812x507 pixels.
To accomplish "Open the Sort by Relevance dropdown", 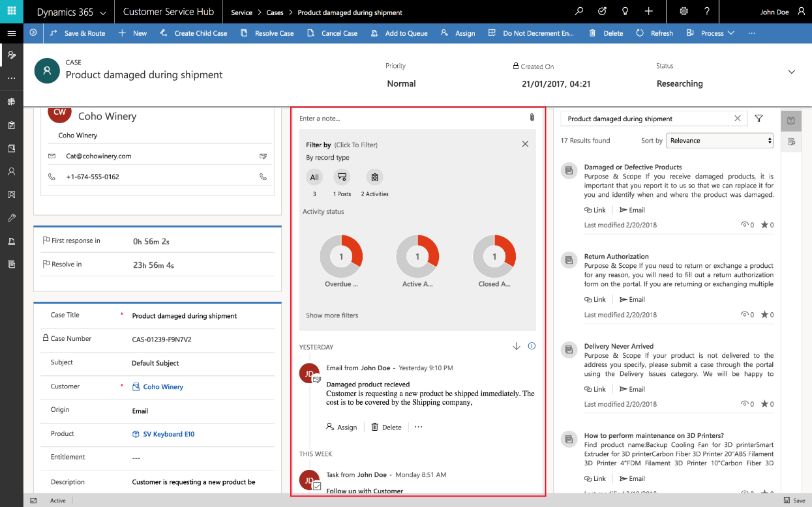I will click(x=720, y=140).
